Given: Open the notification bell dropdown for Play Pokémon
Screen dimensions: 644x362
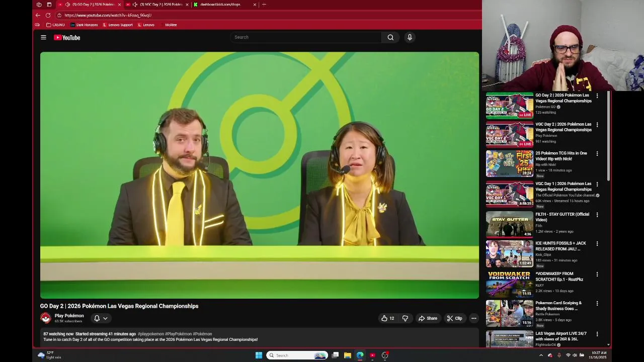Looking at the screenshot, I should pyautogui.click(x=101, y=318).
